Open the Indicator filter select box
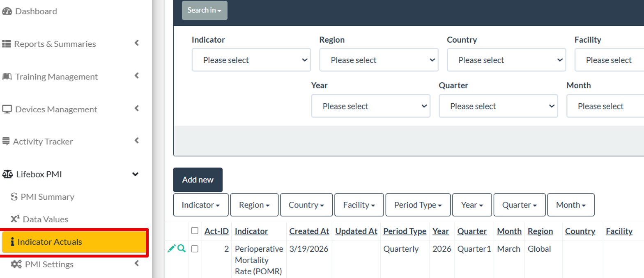Screen dimensions: 644x278 click(x=251, y=60)
